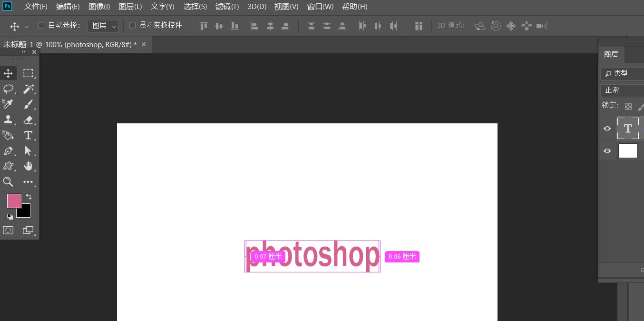
Task: Align bottom edges of layers
Action: (x=234, y=26)
